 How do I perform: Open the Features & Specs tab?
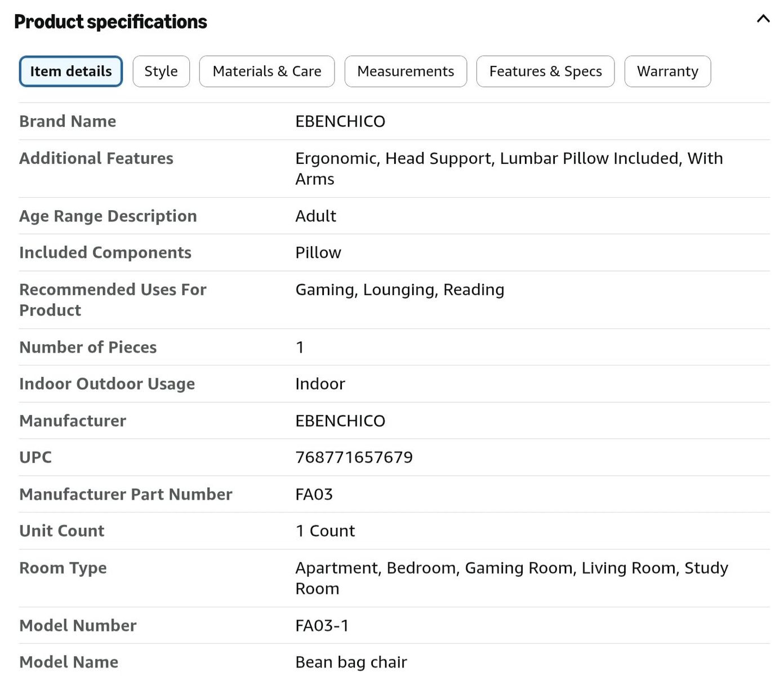click(x=545, y=72)
